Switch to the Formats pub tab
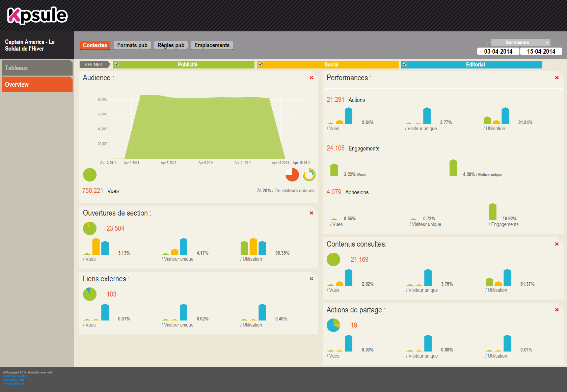The width and height of the screenshot is (567, 392). coord(132,45)
